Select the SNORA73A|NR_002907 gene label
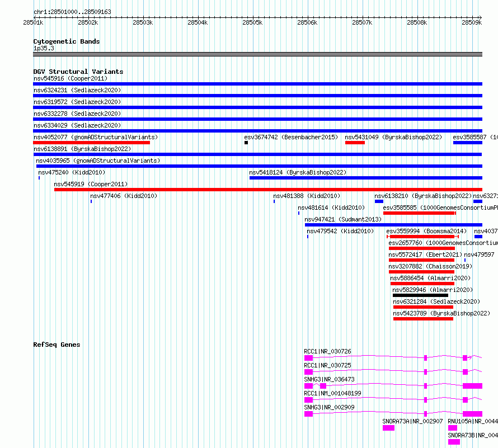498x448 pixels. tap(412, 421)
